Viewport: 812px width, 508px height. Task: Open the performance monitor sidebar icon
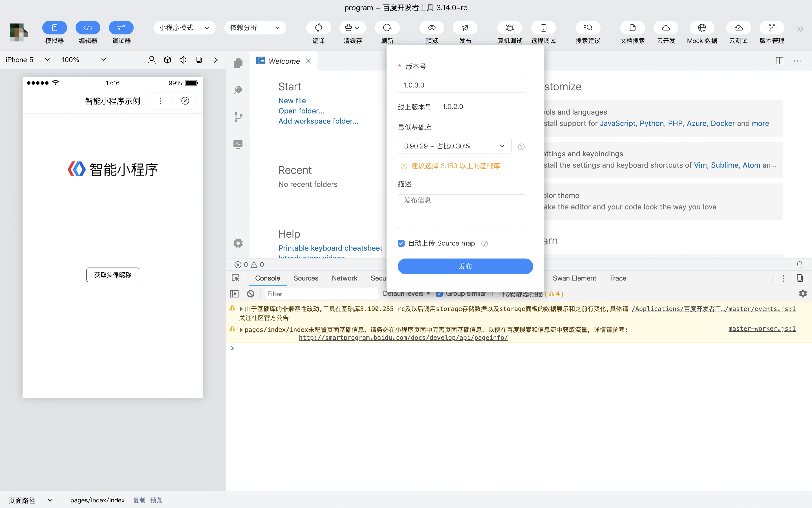point(238,144)
